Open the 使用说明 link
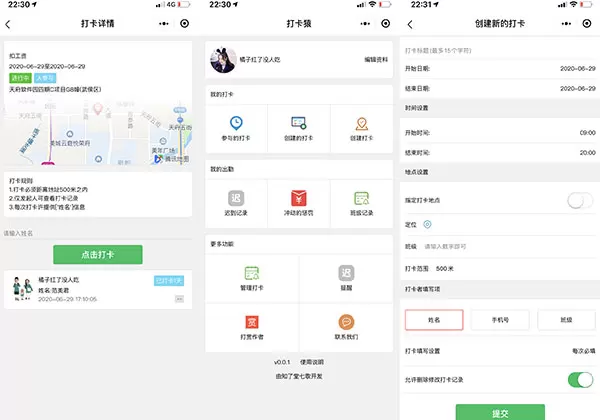The image size is (600, 420). (x=312, y=362)
